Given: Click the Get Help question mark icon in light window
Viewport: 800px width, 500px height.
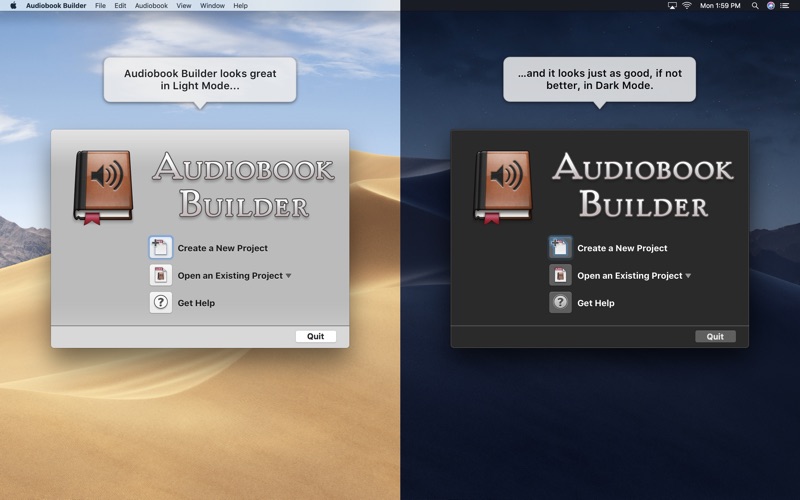Looking at the screenshot, I should 161,303.
